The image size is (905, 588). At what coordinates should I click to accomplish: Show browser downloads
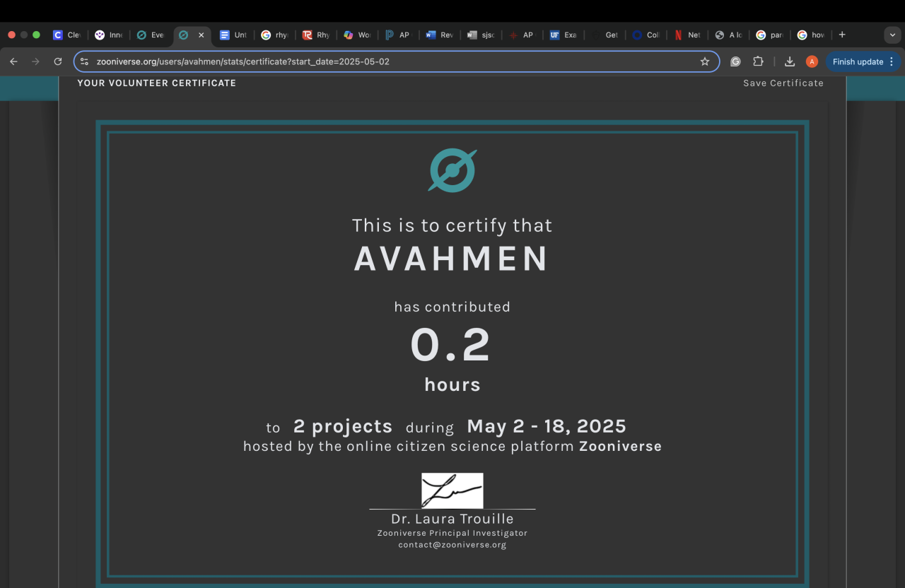click(x=790, y=61)
